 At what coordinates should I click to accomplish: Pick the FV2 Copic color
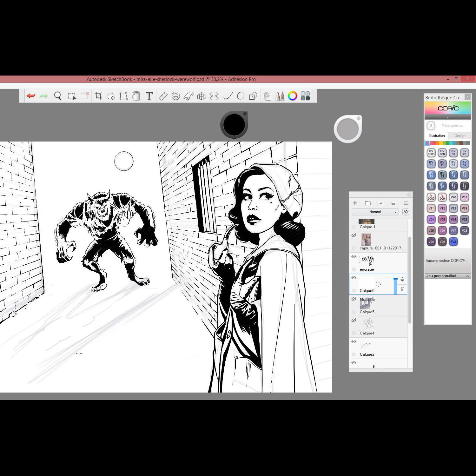453,241
